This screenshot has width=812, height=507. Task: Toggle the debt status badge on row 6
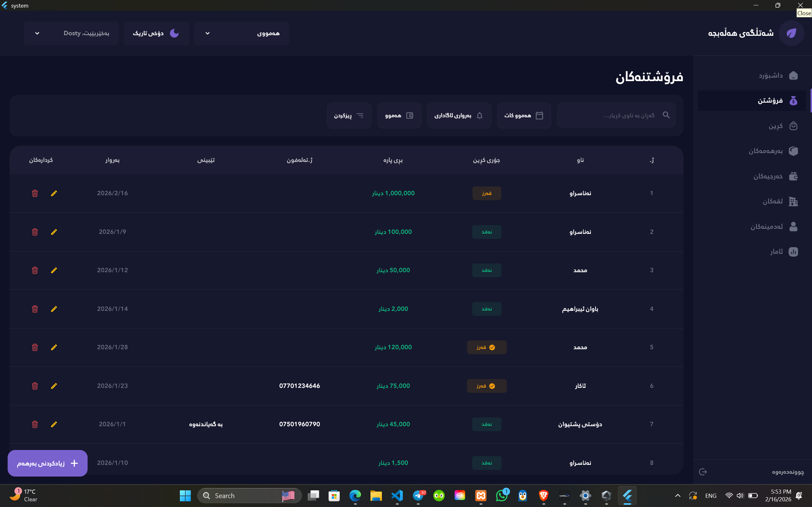click(x=487, y=386)
